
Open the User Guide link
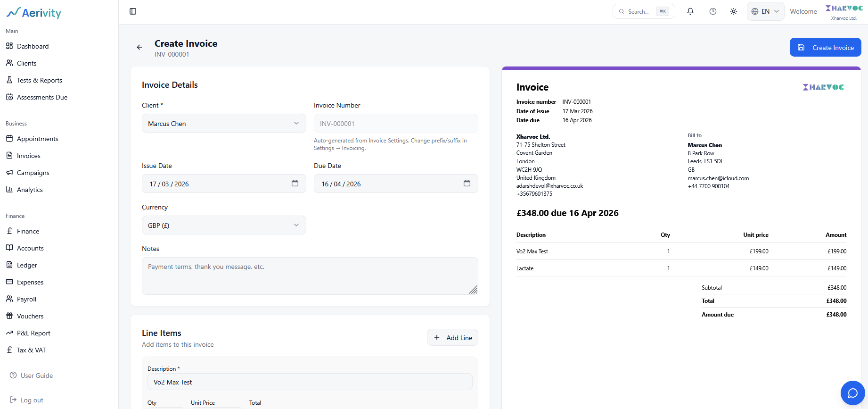click(37, 376)
